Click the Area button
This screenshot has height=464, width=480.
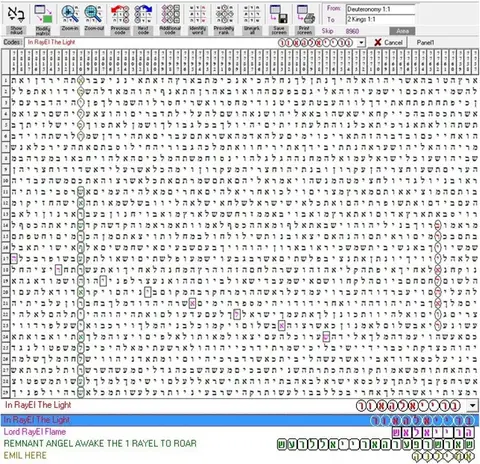pos(402,31)
